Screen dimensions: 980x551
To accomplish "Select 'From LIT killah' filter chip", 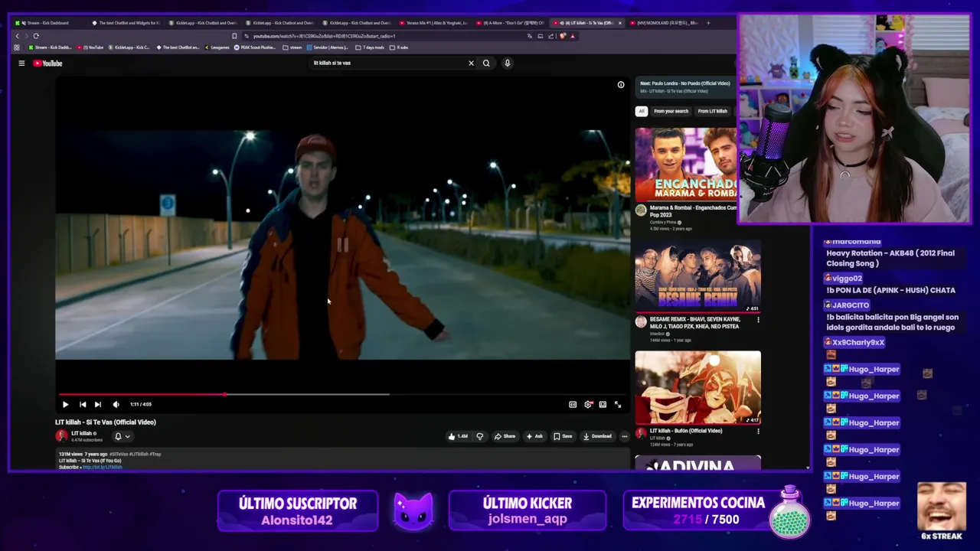I will [712, 111].
